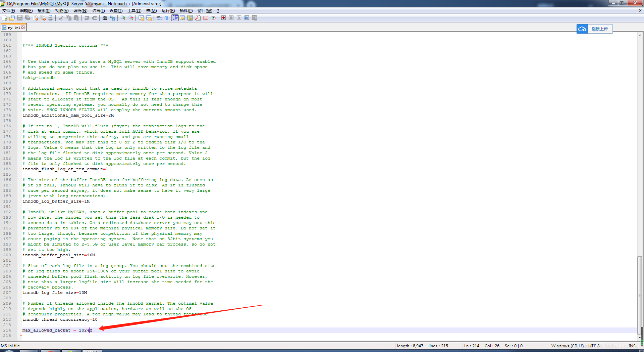The width and height of the screenshot is (644, 352).
Task: Click the Windows (CR LF) status field
Action: click(568, 346)
